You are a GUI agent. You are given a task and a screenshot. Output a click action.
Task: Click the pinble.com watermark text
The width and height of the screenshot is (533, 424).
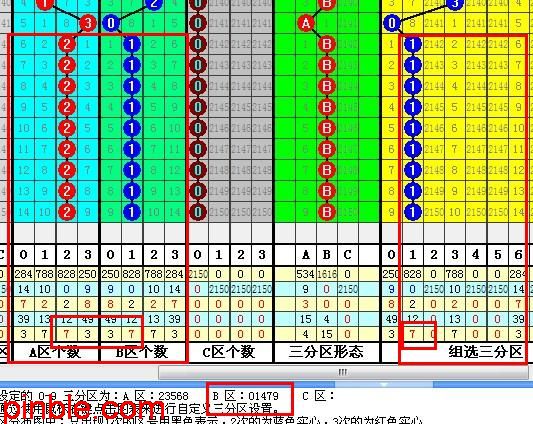[x=82, y=409]
